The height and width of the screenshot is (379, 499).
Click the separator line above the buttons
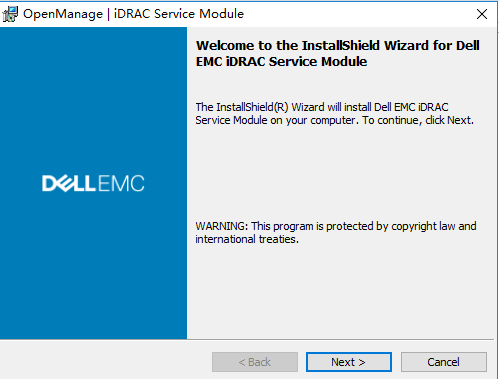(x=247, y=340)
